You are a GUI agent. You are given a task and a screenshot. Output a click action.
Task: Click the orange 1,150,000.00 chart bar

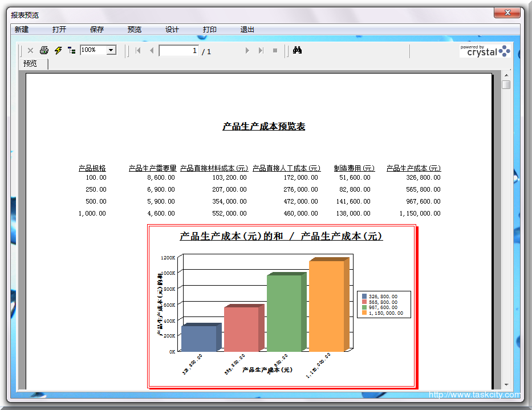pos(326,306)
